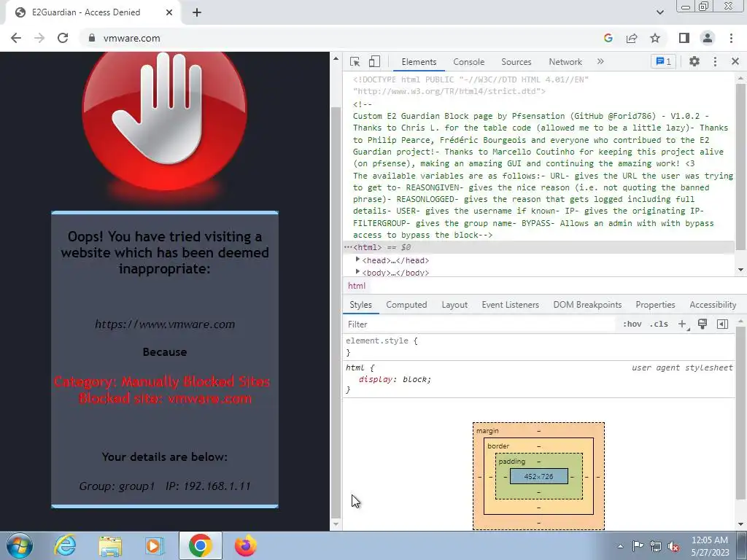Viewport: 747px width, 560px height.
Task: Go back with the browser back arrow
Action: [x=16, y=38]
